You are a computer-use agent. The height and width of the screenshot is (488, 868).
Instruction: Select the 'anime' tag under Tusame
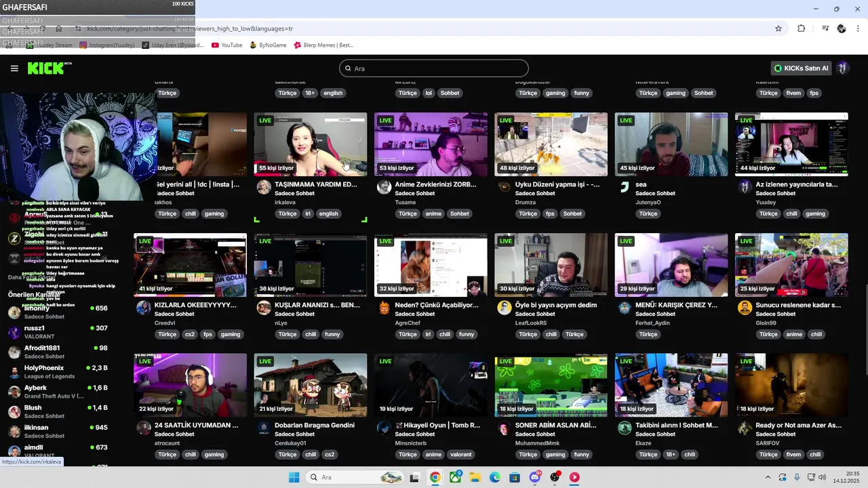[433, 213]
